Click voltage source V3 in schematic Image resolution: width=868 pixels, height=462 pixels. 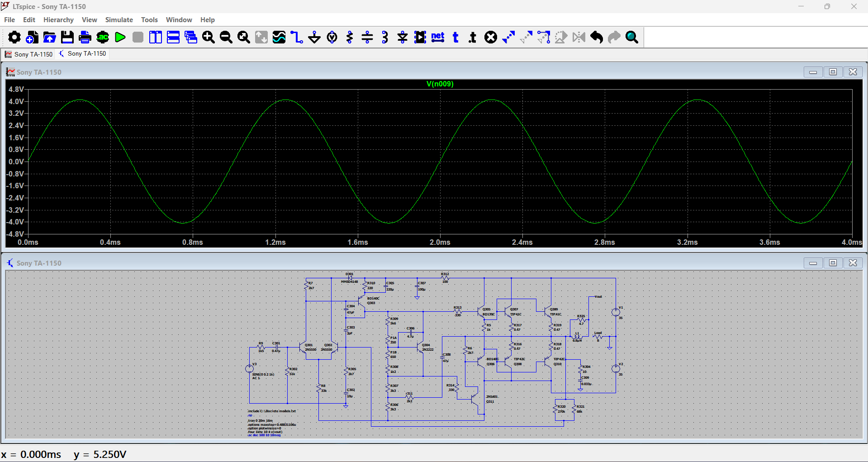point(249,369)
